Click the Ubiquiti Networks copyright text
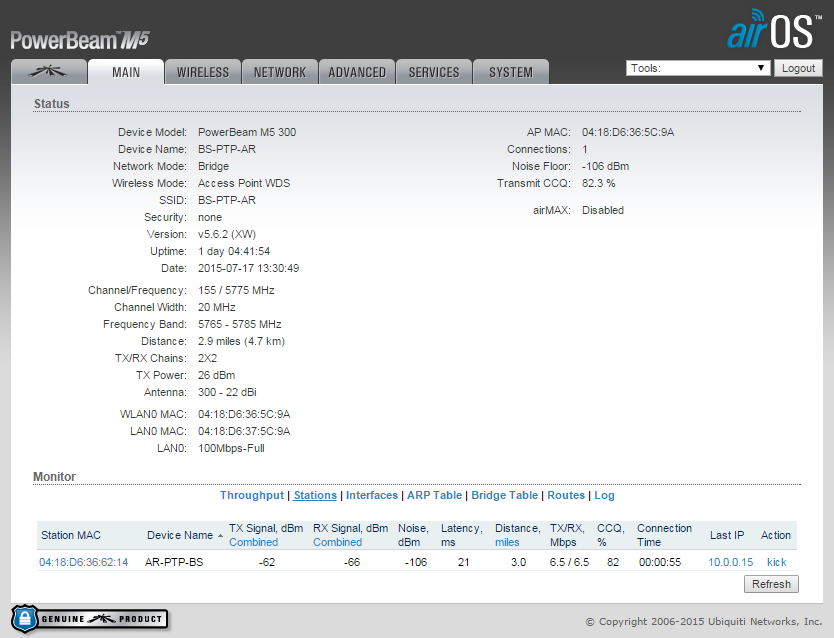This screenshot has width=834, height=638. point(704,622)
